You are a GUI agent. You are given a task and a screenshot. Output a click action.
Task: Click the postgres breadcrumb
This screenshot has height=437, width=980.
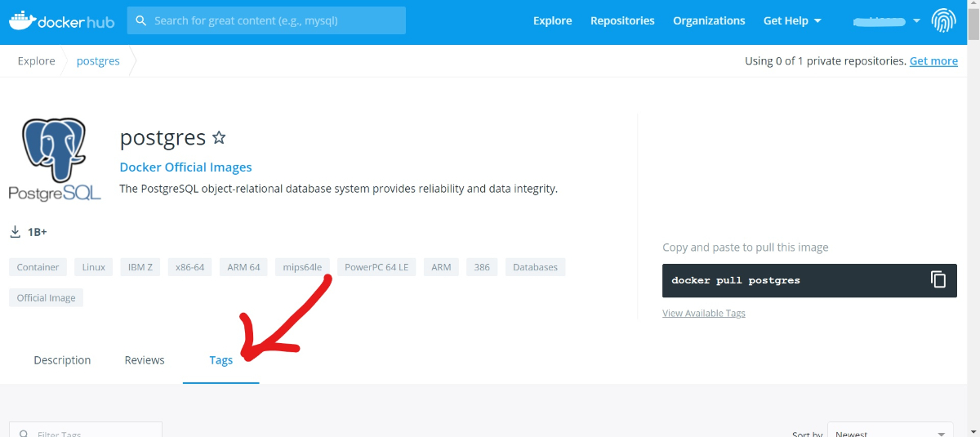tap(98, 61)
